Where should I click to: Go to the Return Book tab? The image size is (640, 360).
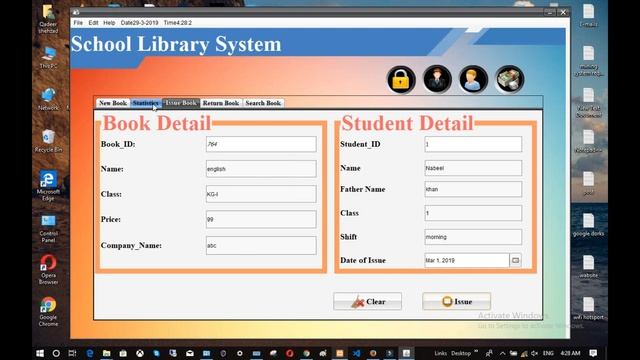221,103
